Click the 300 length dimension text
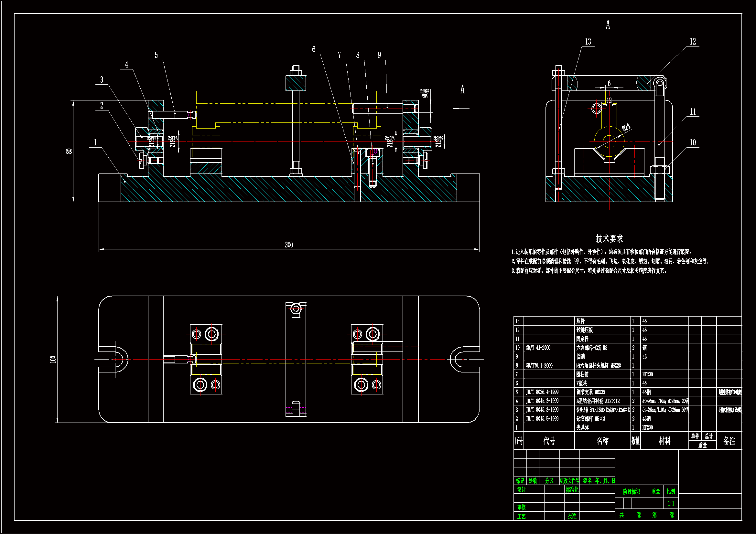 click(x=289, y=245)
